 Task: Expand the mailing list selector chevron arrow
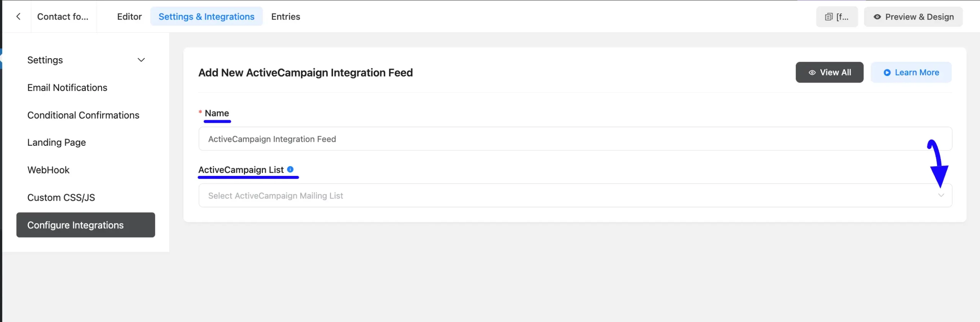(x=942, y=195)
